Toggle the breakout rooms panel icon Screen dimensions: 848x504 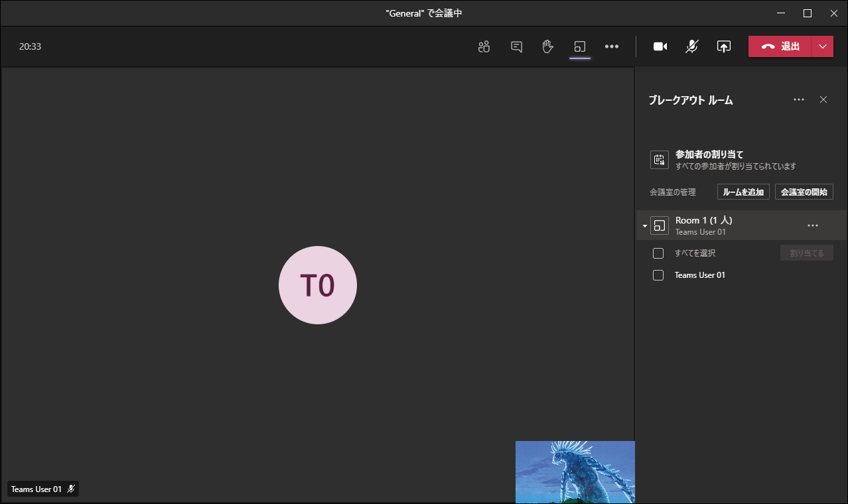579,46
